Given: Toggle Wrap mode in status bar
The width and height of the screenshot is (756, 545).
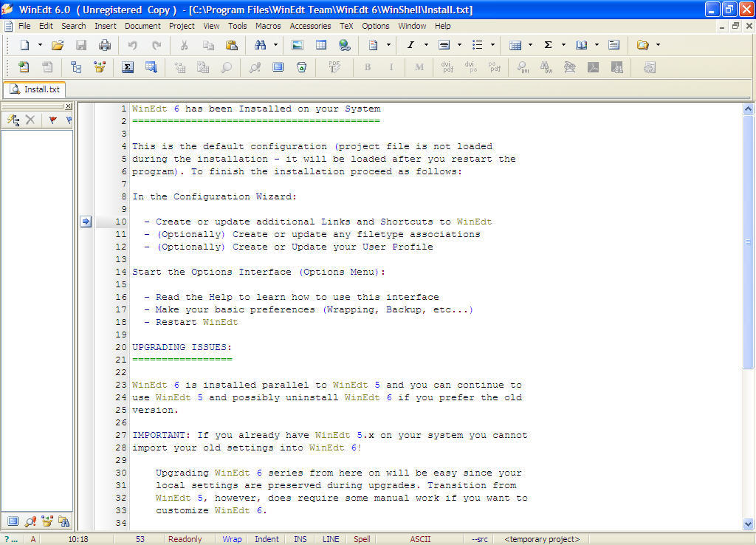Looking at the screenshot, I should point(232,539).
